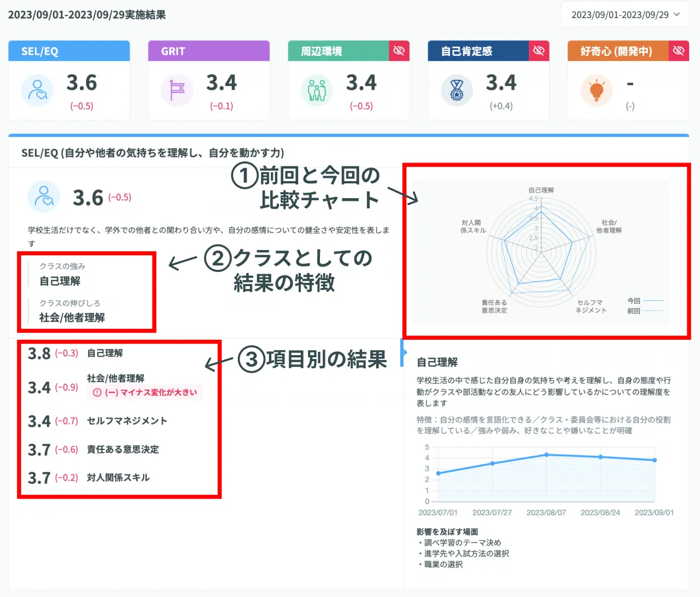Click the 2023/09/01 data point on line chart
Image resolution: width=700 pixels, height=597 pixels.
[655, 460]
